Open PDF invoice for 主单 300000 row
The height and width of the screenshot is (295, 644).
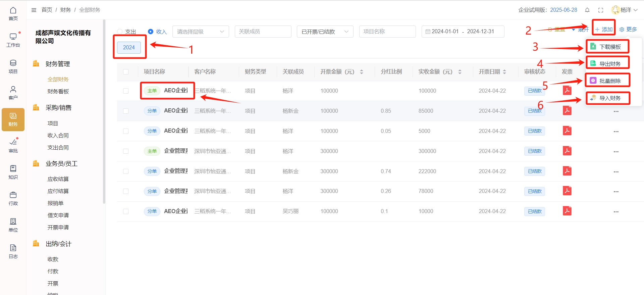(567, 151)
